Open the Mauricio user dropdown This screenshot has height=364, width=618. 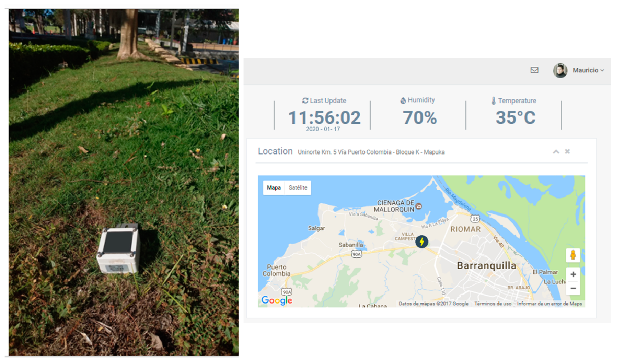click(x=588, y=70)
